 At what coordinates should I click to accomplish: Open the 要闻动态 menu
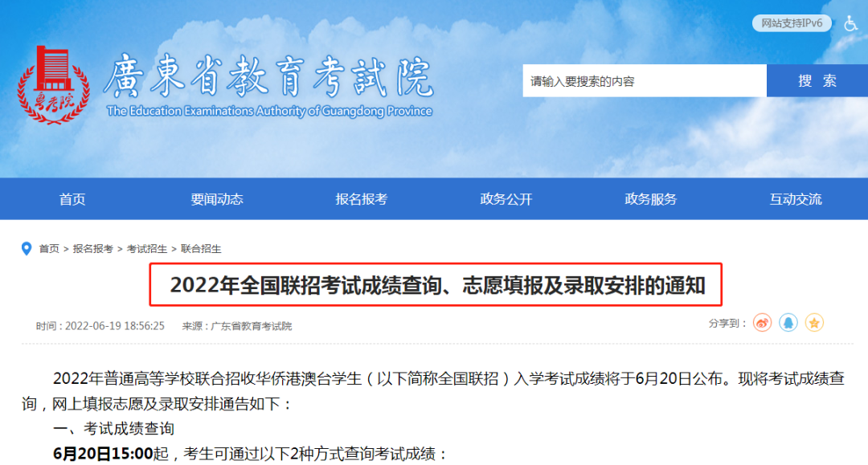pos(217,199)
